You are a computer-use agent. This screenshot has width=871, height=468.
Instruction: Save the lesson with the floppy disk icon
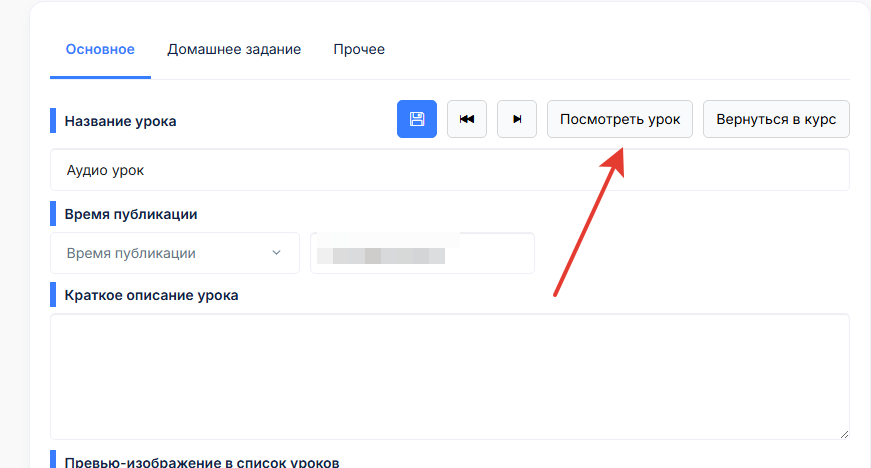click(x=417, y=119)
